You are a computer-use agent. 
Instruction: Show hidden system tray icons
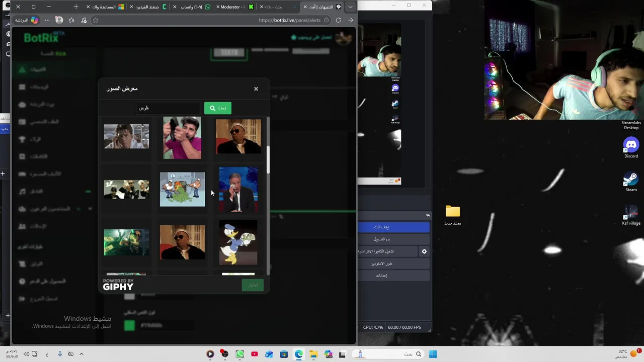pos(81,354)
